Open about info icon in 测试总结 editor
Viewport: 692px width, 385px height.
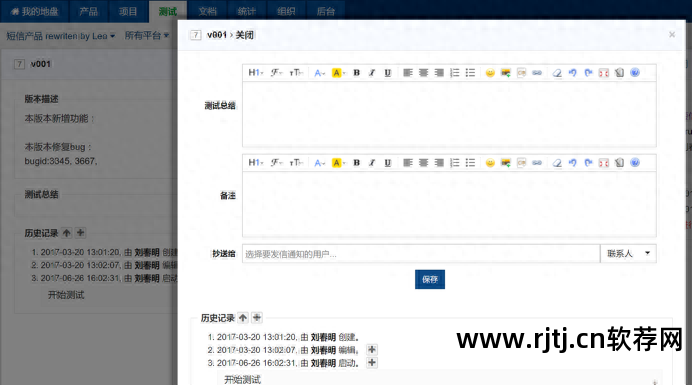tap(635, 73)
